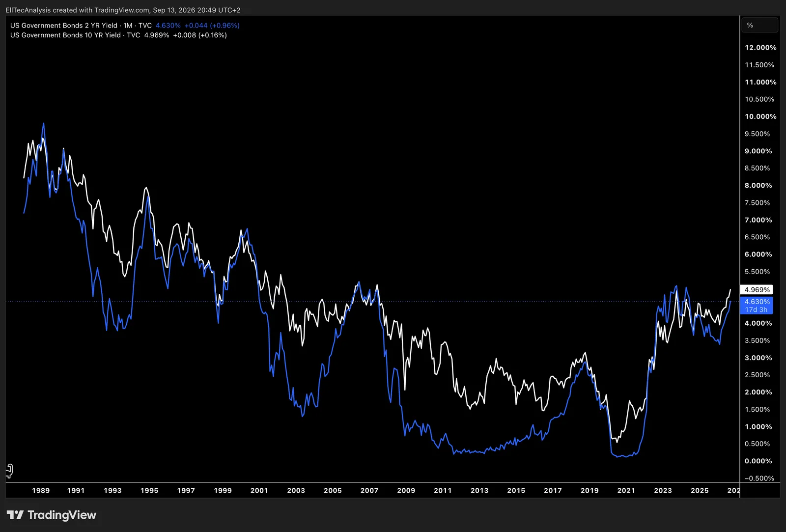This screenshot has width=786, height=532.
Task: Click the white 4.969% price tag on scale
Action: pyautogui.click(x=757, y=290)
